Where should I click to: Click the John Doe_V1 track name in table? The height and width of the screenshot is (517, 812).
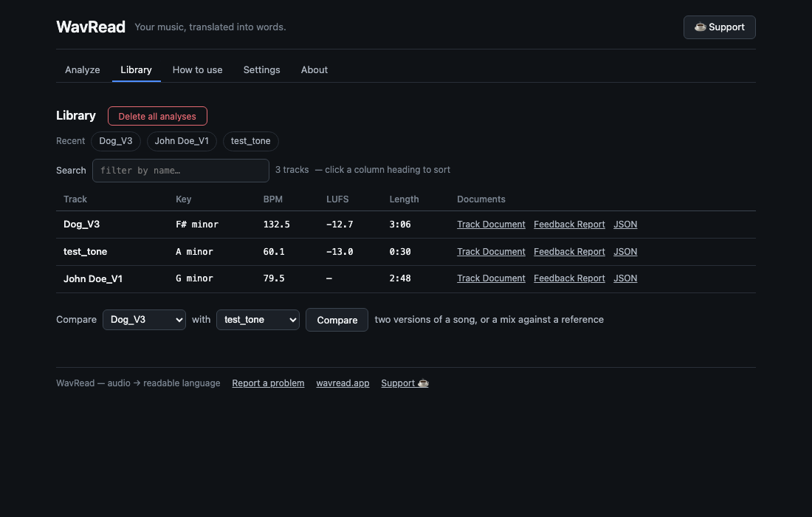click(x=93, y=278)
